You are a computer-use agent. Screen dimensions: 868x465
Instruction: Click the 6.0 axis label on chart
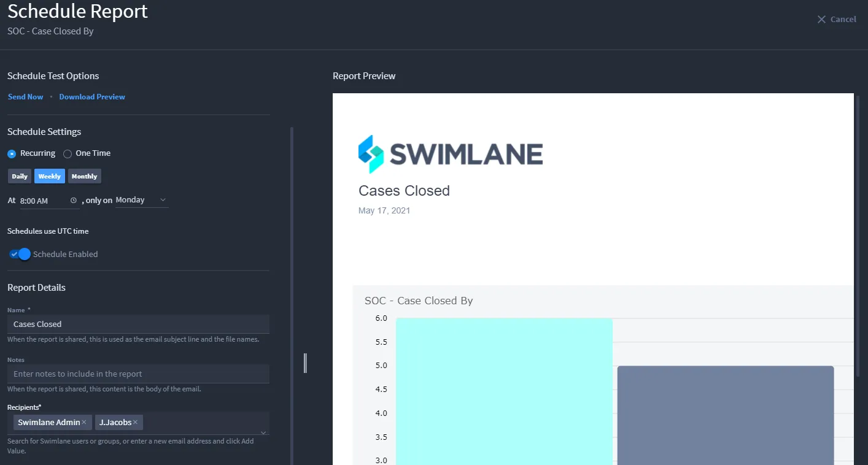pyautogui.click(x=381, y=318)
